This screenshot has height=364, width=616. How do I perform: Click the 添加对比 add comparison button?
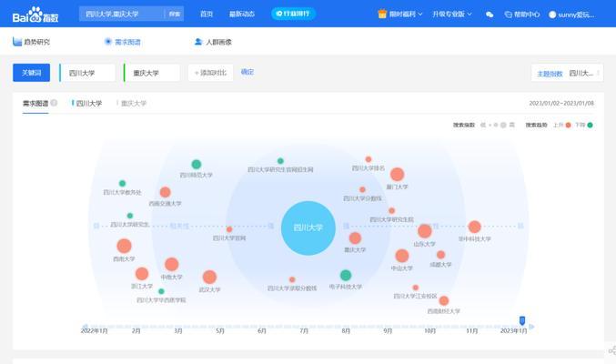[210, 73]
